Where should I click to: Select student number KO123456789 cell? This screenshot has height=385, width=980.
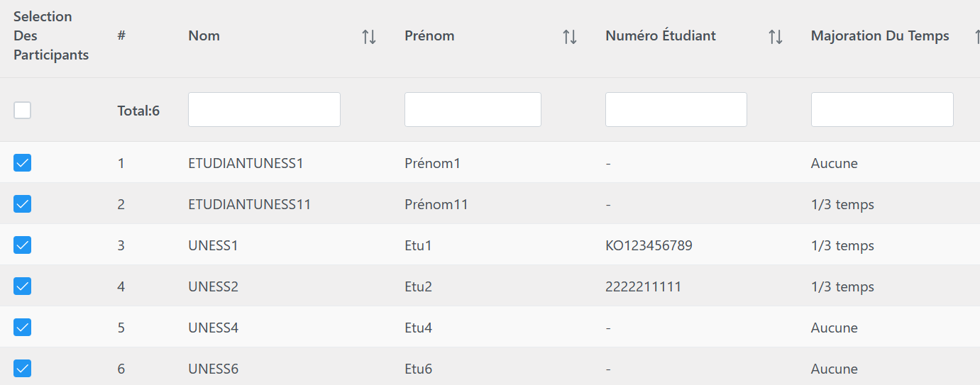pyautogui.click(x=649, y=246)
